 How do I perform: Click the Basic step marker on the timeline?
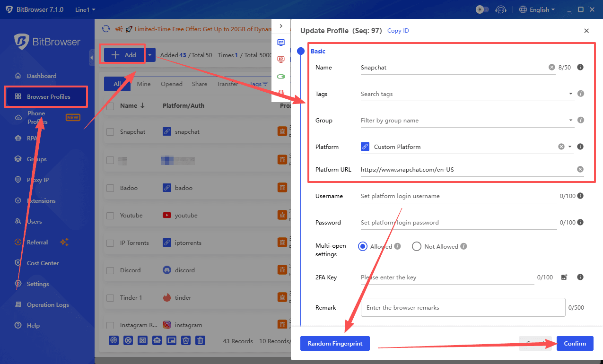click(x=301, y=51)
